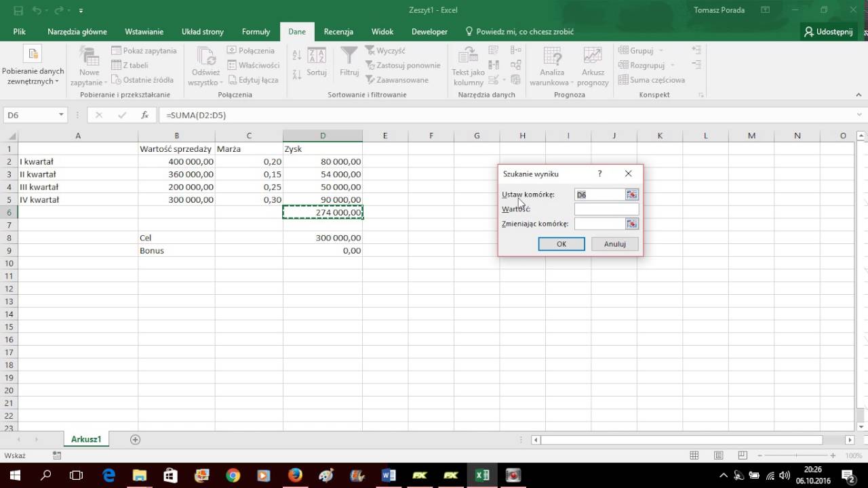Switch to Wstawianie tab

[144, 32]
